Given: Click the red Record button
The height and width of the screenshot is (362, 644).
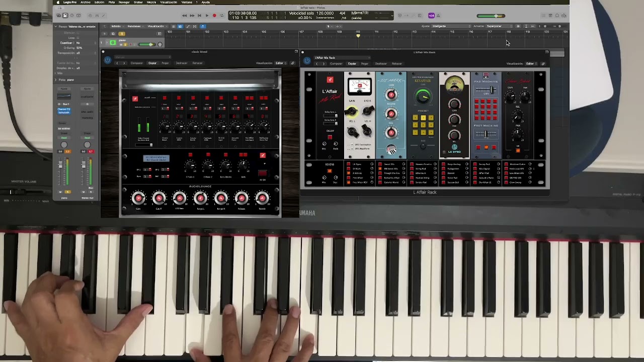Looking at the screenshot, I should (x=214, y=16).
